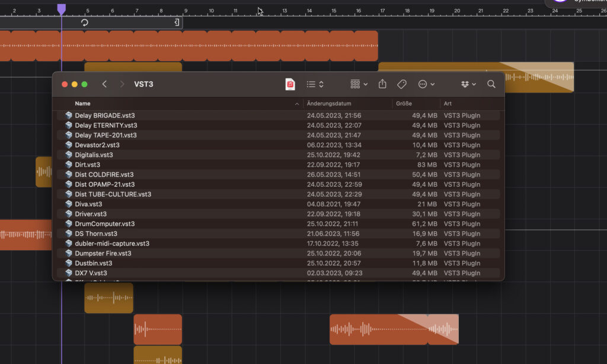Screen dimensions: 607x364
Task: Go forward in the VST3 Finder window
Action: [122, 84]
